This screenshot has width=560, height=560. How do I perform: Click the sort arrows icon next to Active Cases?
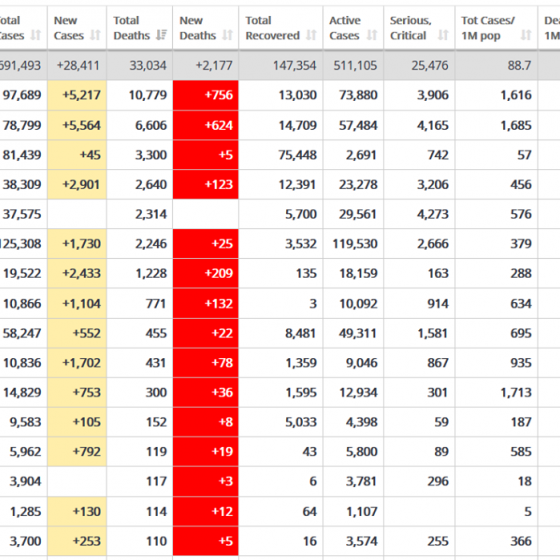(x=372, y=35)
